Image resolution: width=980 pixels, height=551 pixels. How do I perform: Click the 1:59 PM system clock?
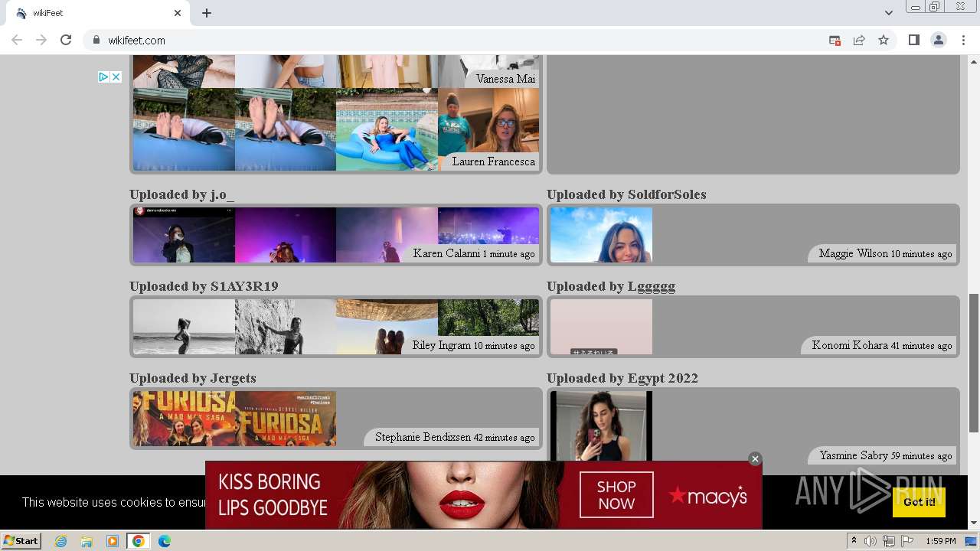941,541
